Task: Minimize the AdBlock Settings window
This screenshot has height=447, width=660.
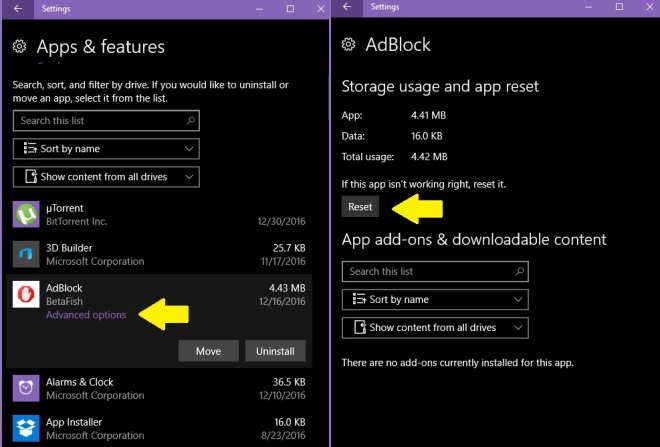Action: click(x=588, y=7)
